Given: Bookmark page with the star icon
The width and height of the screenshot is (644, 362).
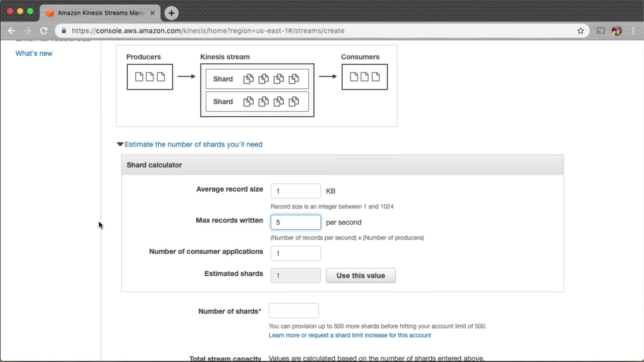Looking at the screenshot, I should [581, 31].
